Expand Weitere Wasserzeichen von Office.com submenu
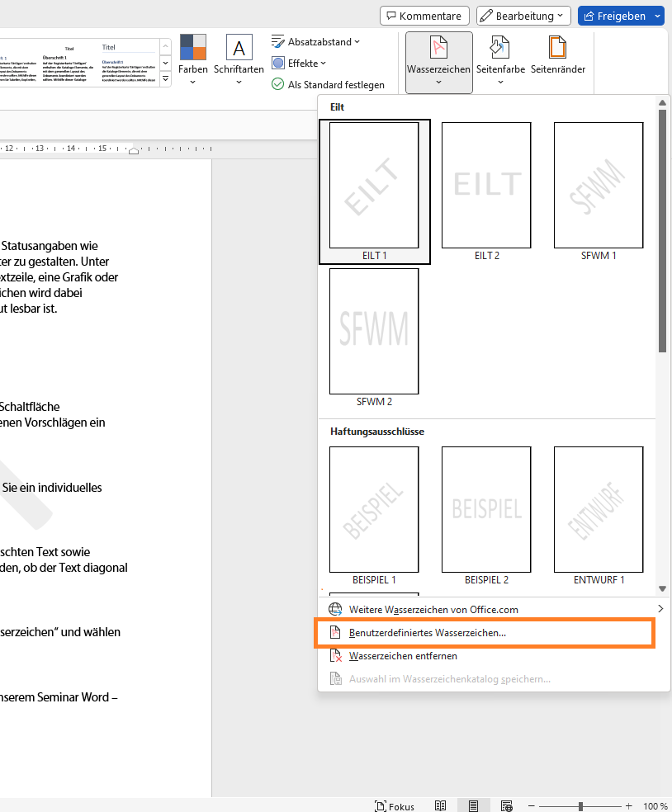Viewport: 672px width, 812px height. pyautogui.click(x=495, y=610)
